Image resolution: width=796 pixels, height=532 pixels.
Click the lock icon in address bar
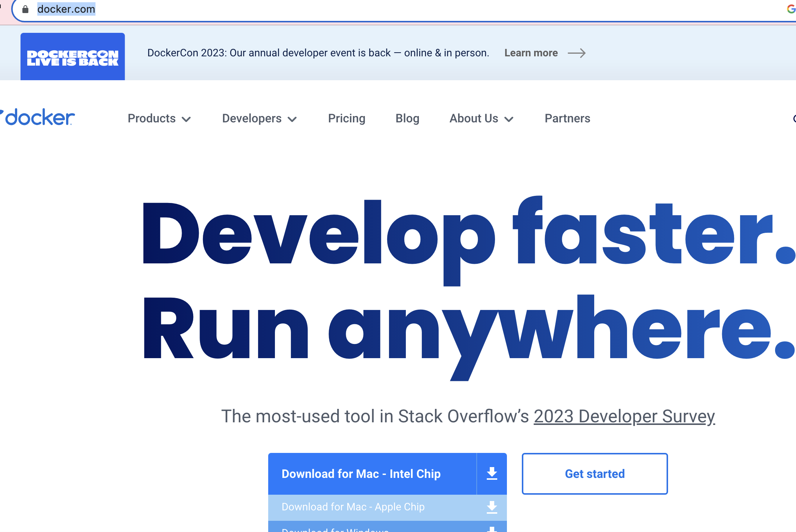(x=25, y=9)
